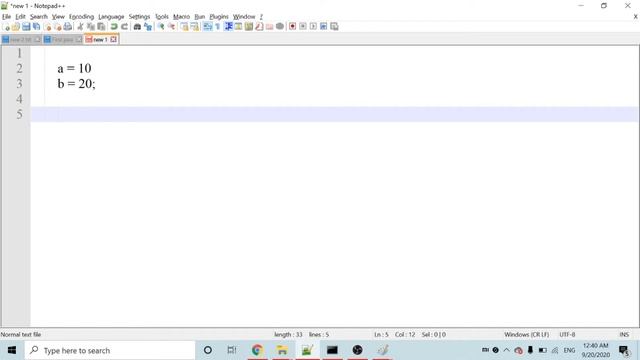640x360 pixels.
Task: Open the ? help menu
Action: point(261,17)
